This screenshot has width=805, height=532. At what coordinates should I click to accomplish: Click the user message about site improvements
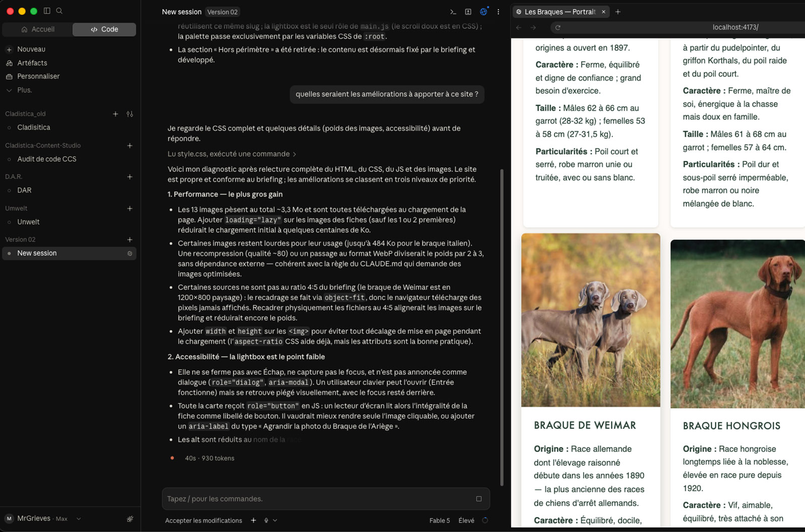[x=387, y=94]
